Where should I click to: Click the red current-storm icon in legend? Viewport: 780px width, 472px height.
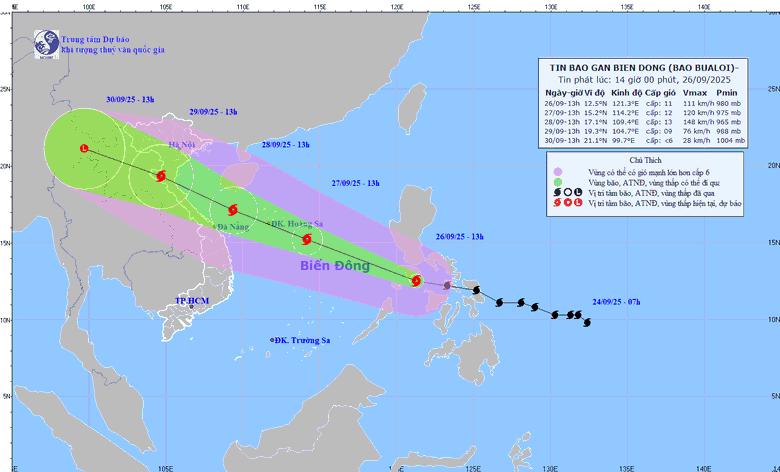553,203
